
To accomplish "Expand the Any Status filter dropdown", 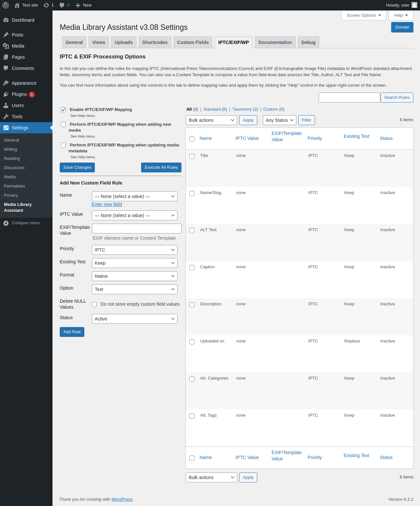I will pos(279,120).
